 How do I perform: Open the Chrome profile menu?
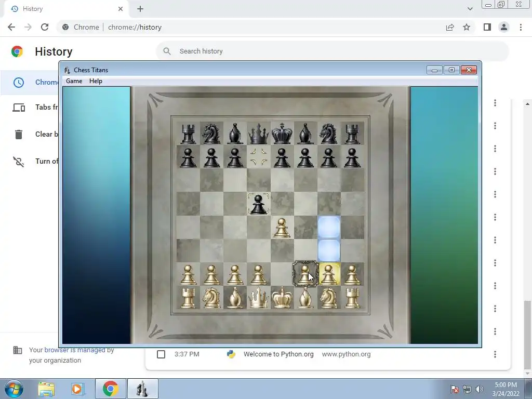point(504,27)
